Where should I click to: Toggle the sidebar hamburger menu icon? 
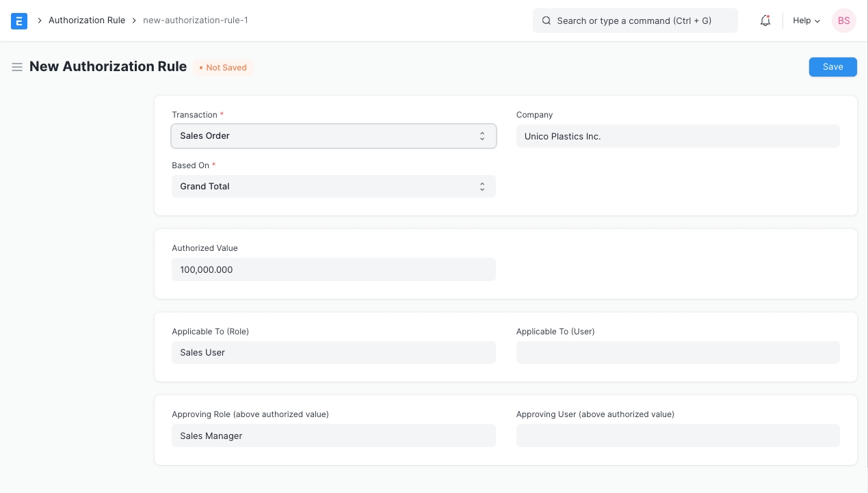(x=17, y=67)
